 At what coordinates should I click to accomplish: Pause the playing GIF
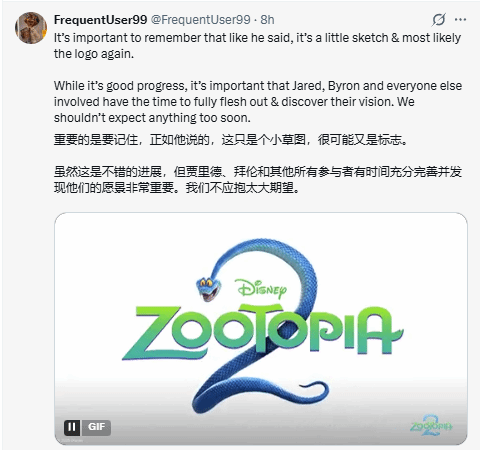[72, 427]
